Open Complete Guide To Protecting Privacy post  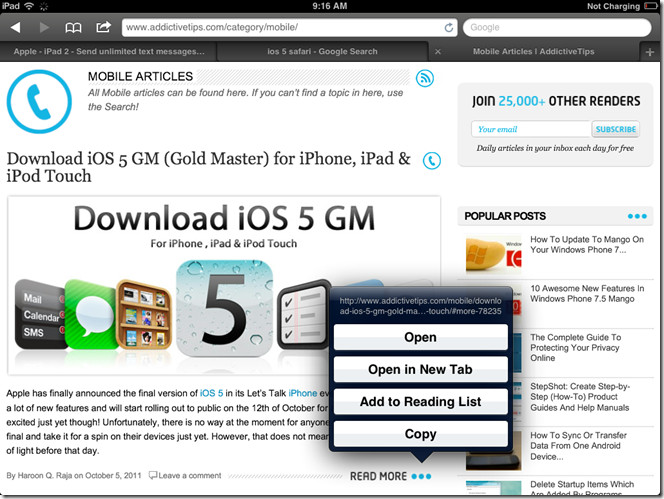pyautogui.click(x=575, y=347)
